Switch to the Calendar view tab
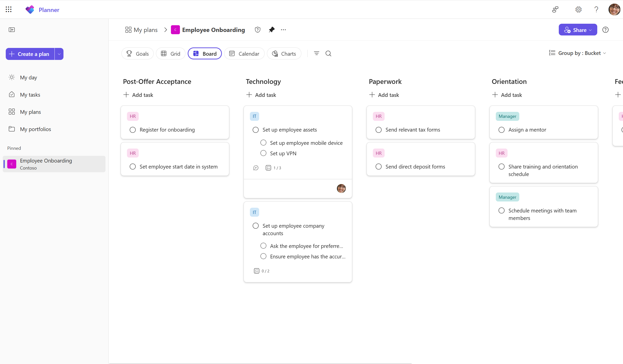Image resolution: width=623 pixels, height=364 pixels. 244,53
